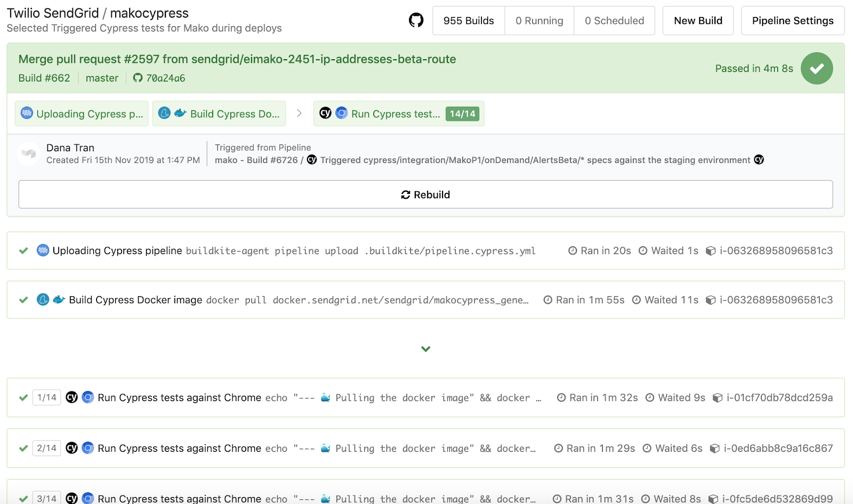Click Dana Tran's avatar image
The width and height of the screenshot is (853, 504).
[x=29, y=153]
